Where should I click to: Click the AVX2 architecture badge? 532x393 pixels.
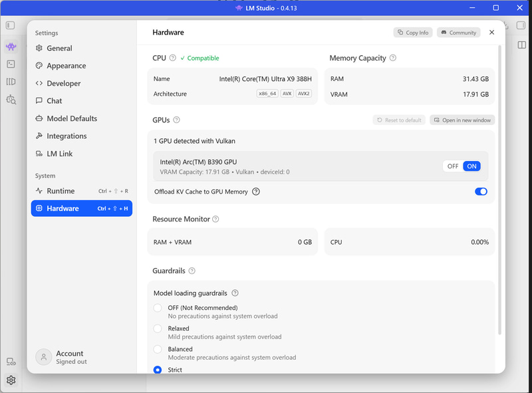pyautogui.click(x=304, y=94)
